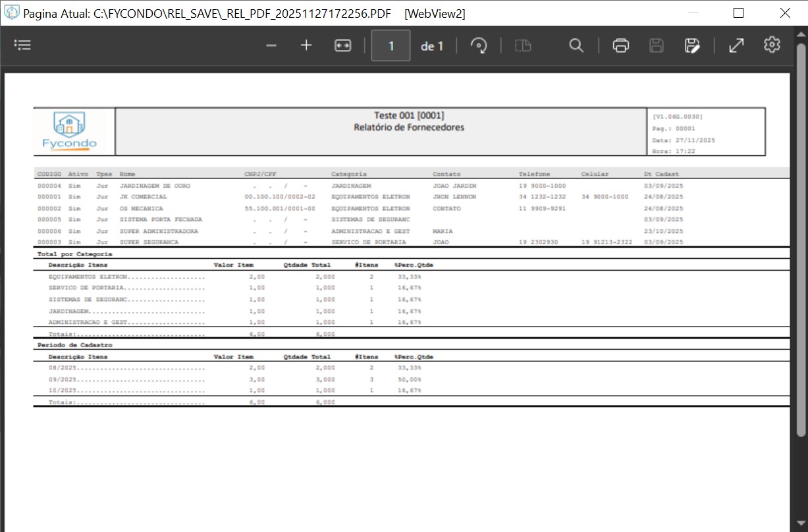Open the table of contents sidebar
This screenshot has height=532, width=808.
[x=23, y=45]
